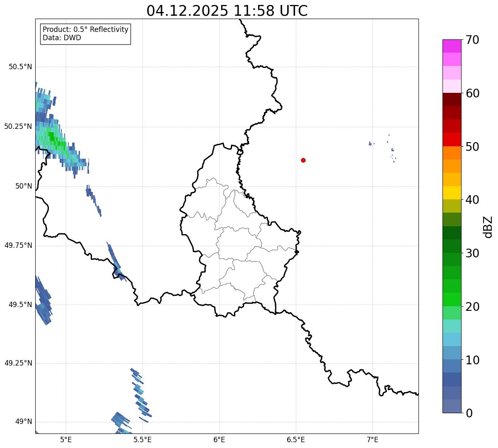498x448 pixels.
Task: Click the title 04.12.2025 11:58 UTC
Action: click(227, 11)
